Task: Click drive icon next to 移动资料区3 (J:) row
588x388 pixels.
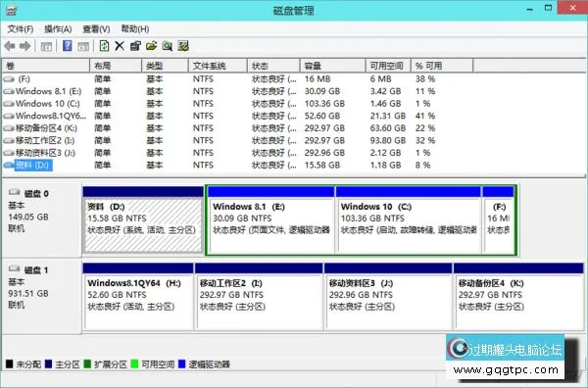Action: (x=9, y=153)
